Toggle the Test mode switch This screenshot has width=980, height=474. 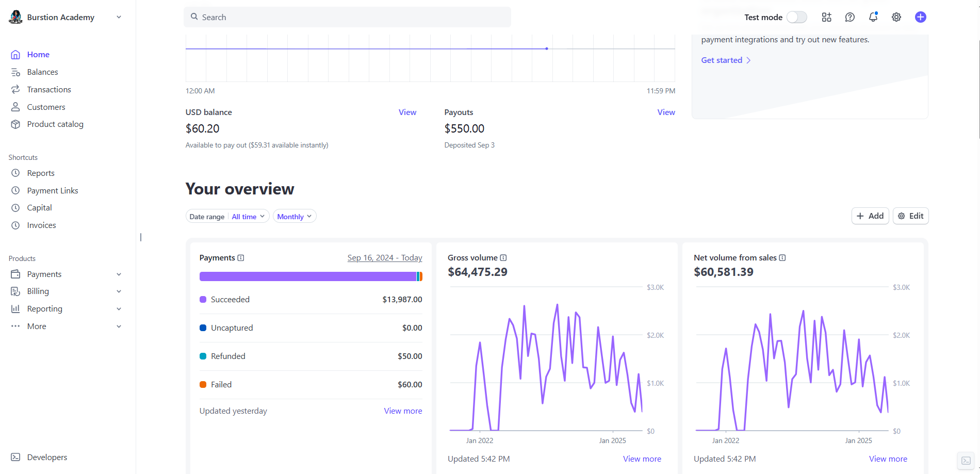pos(797,17)
